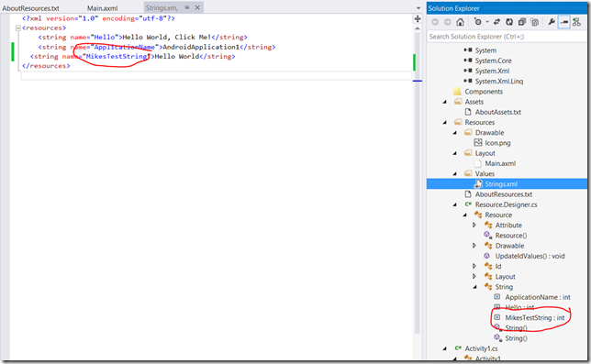The width and height of the screenshot is (591, 364).
Task: Click the class icon beside Attribute
Action: [488, 226]
